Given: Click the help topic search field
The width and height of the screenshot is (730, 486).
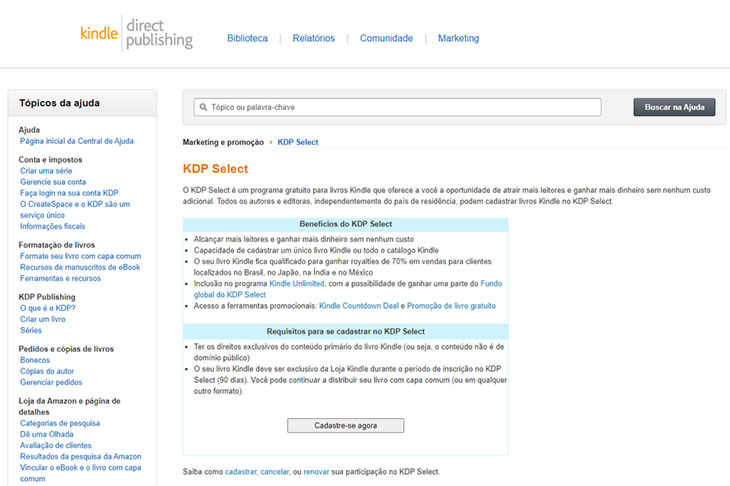Looking at the screenshot, I should pyautogui.click(x=398, y=107).
